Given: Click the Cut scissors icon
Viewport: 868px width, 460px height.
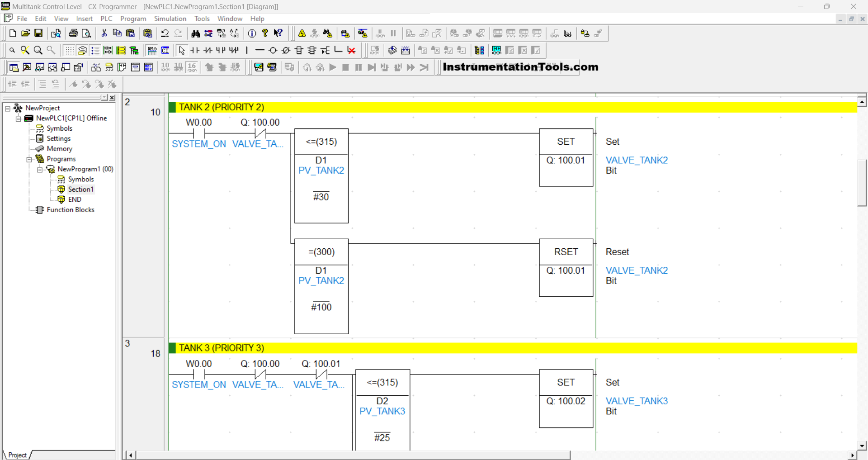Looking at the screenshot, I should pyautogui.click(x=104, y=33).
